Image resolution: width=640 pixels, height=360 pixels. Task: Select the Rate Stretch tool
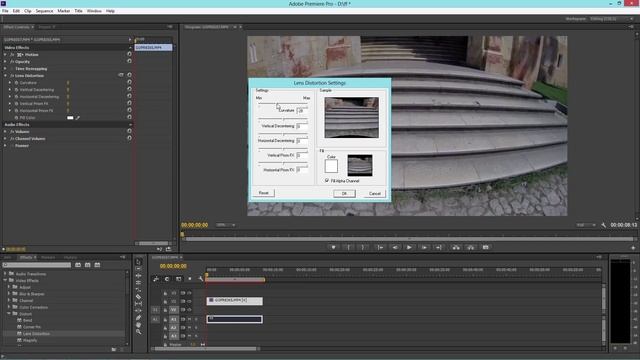click(x=138, y=289)
